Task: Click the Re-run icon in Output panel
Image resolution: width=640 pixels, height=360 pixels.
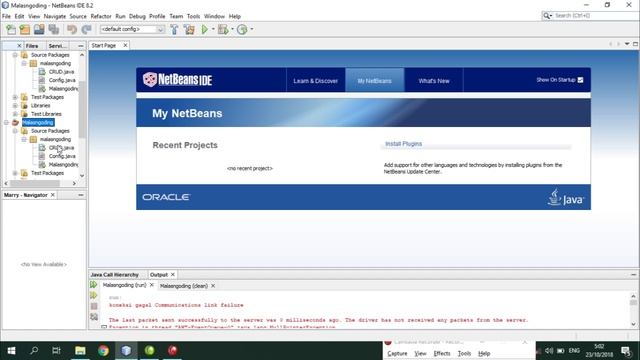Action: point(94,284)
